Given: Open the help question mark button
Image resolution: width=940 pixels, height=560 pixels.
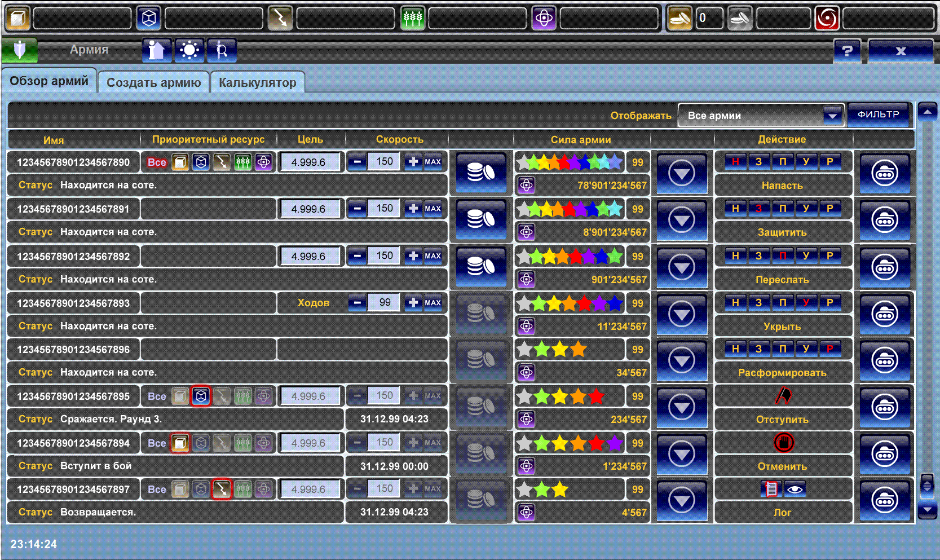Looking at the screenshot, I should pyautogui.click(x=847, y=51).
